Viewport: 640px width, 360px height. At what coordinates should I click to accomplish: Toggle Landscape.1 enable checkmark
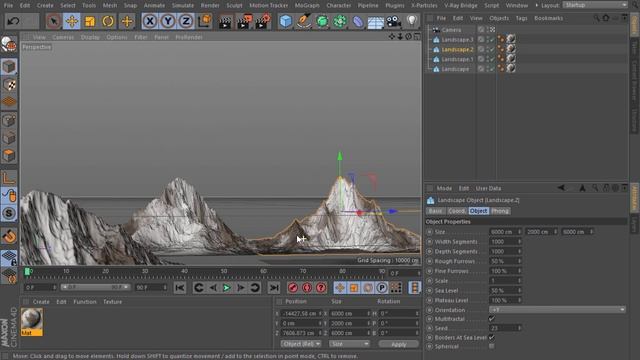tap(492, 60)
